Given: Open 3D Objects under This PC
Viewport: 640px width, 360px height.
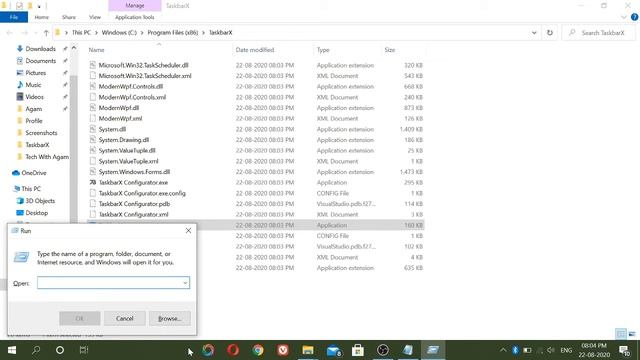Looking at the screenshot, I should [40, 201].
